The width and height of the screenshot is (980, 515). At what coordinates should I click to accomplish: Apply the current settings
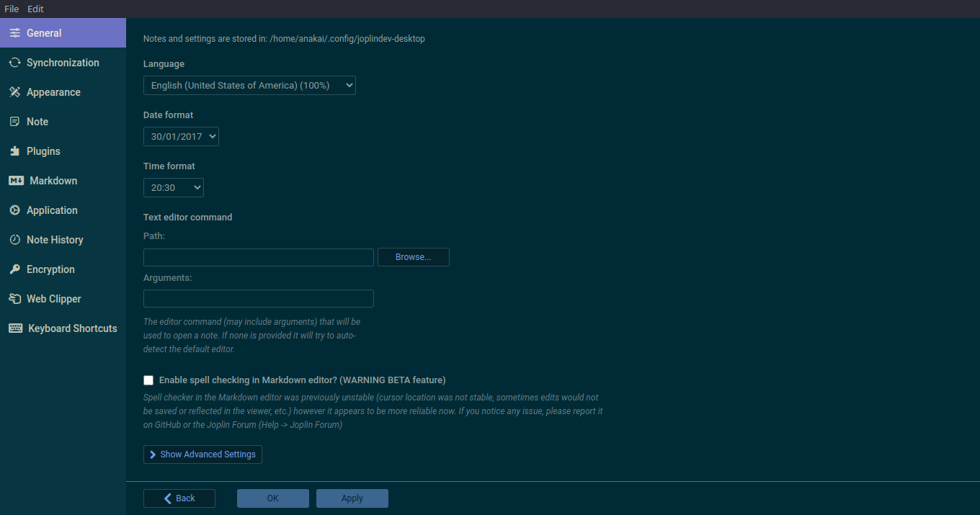tap(352, 498)
